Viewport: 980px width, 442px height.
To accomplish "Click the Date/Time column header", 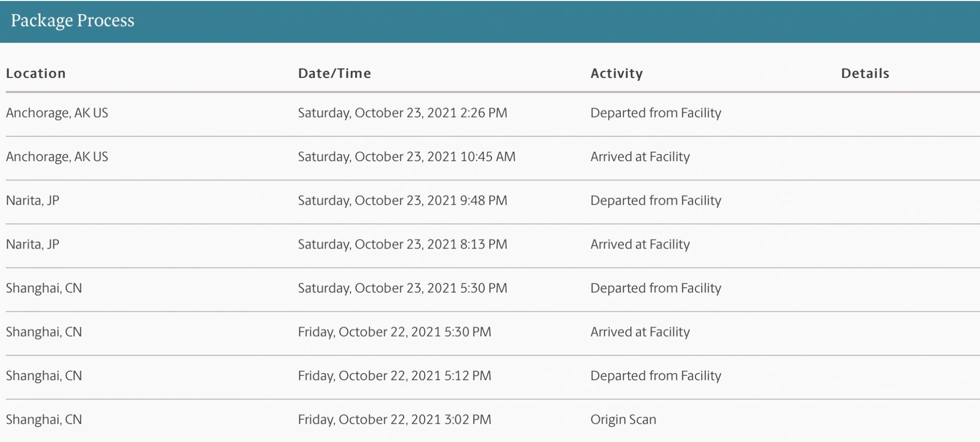I will pos(335,74).
